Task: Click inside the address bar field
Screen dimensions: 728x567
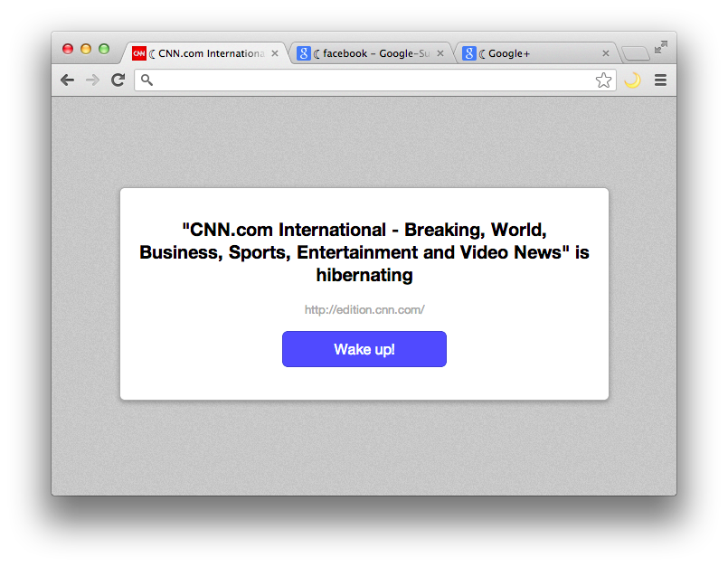Action: [375, 80]
